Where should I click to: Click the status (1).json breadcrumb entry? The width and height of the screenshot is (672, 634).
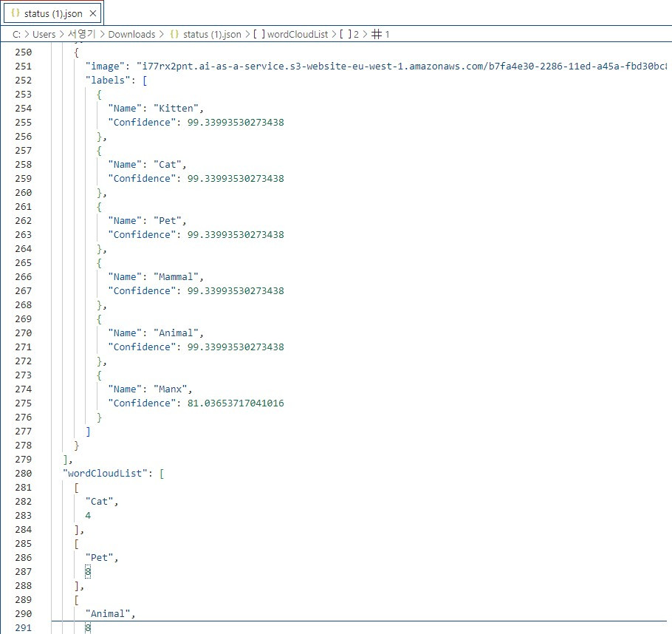[211, 34]
